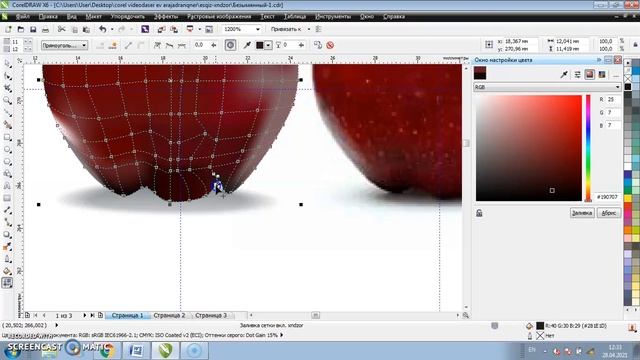Open Инструменты menu
The width and height of the screenshot is (640, 360).
[333, 16]
